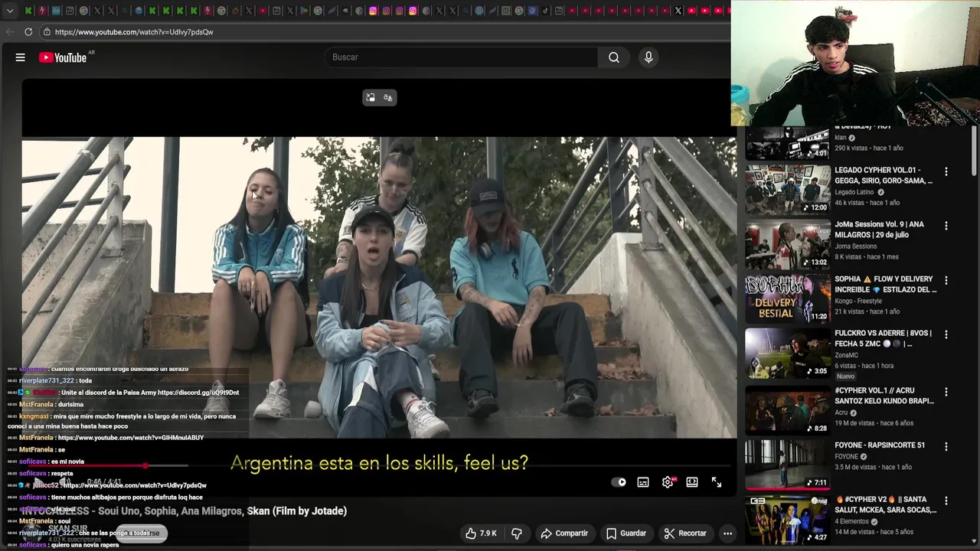The height and width of the screenshot is (551, 980).
Task: Open the SOPHIA Delivery Bestial thumbnail
Action: click(788, 298)
